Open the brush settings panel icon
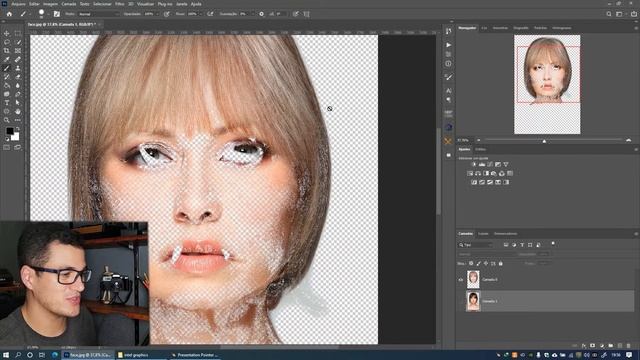Image resolution: width=640 pixels, height=360 pixels. click(57, 14)
